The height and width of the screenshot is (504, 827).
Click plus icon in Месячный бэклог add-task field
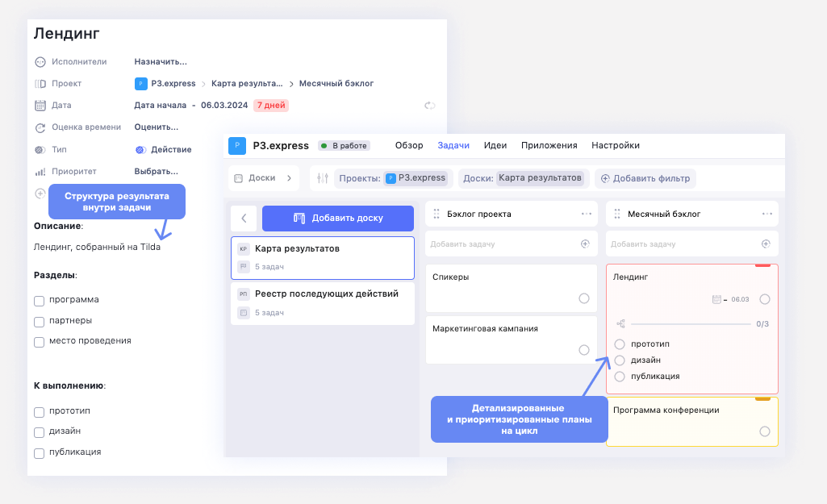click(x=766, y=244)
